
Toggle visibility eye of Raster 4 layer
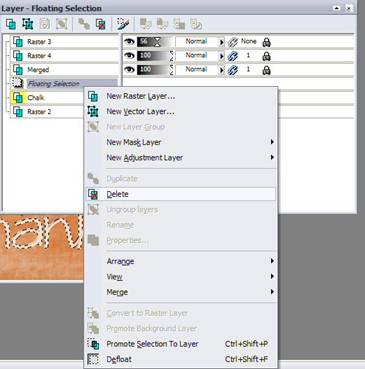coord(129,56)
